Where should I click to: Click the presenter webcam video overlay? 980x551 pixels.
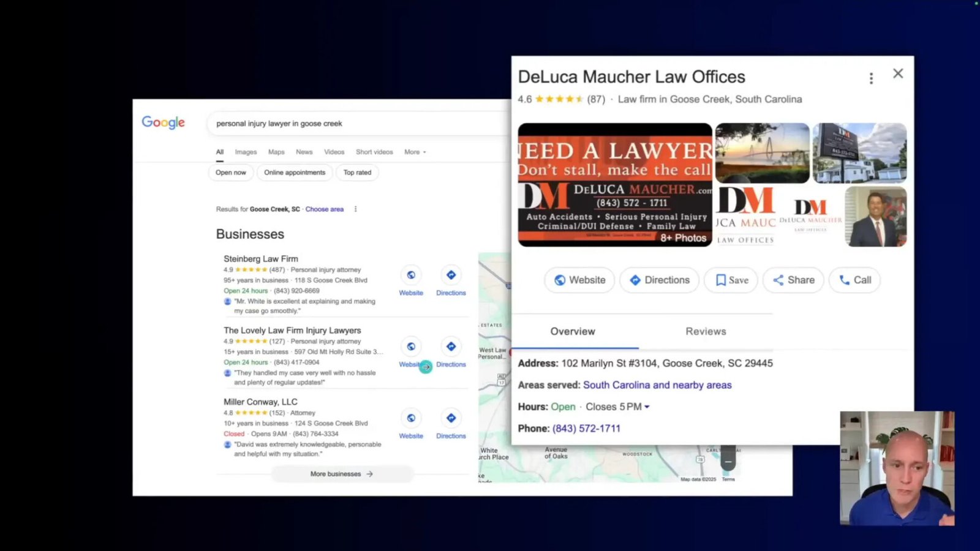(897, 468)
